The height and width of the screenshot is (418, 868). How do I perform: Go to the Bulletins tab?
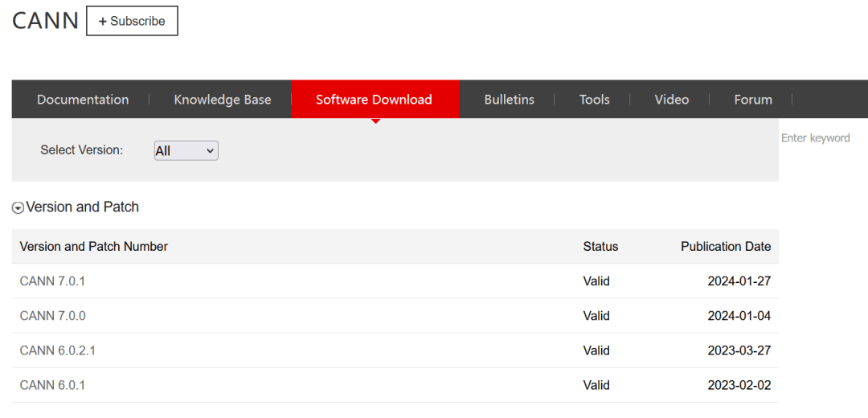pos(509,100)
